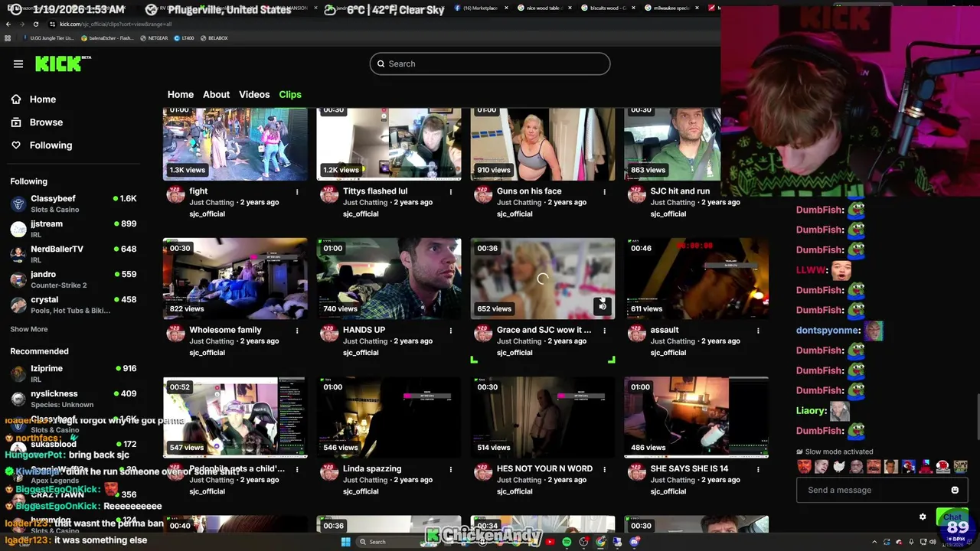Open crystal channel in sidebar

73,305
